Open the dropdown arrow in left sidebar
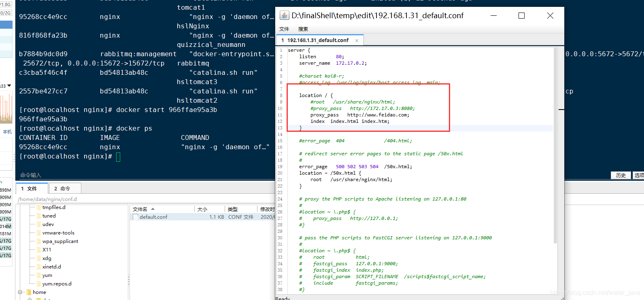Image resolution: width=644 pixels, height=300 pixels. [9, 86]
